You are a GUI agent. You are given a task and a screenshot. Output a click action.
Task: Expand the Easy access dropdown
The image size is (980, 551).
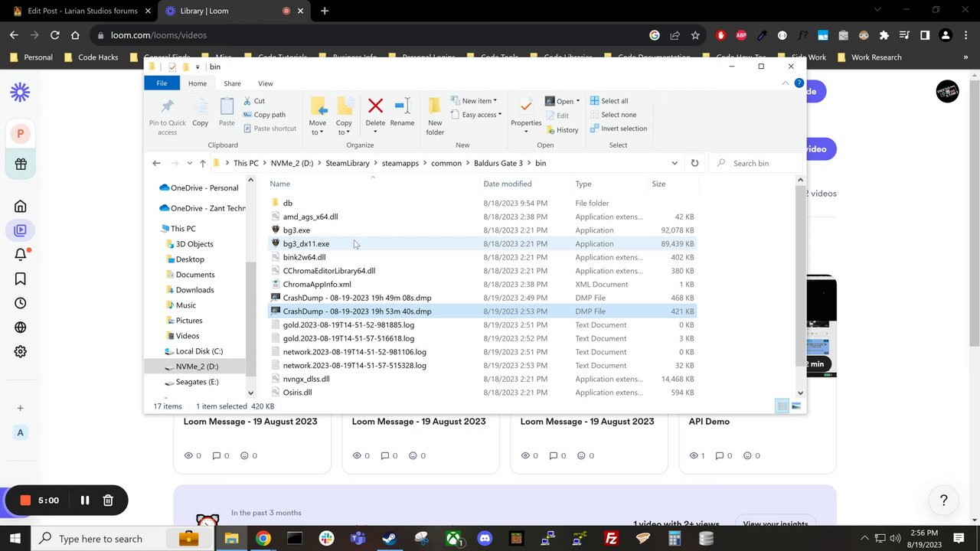475,115
